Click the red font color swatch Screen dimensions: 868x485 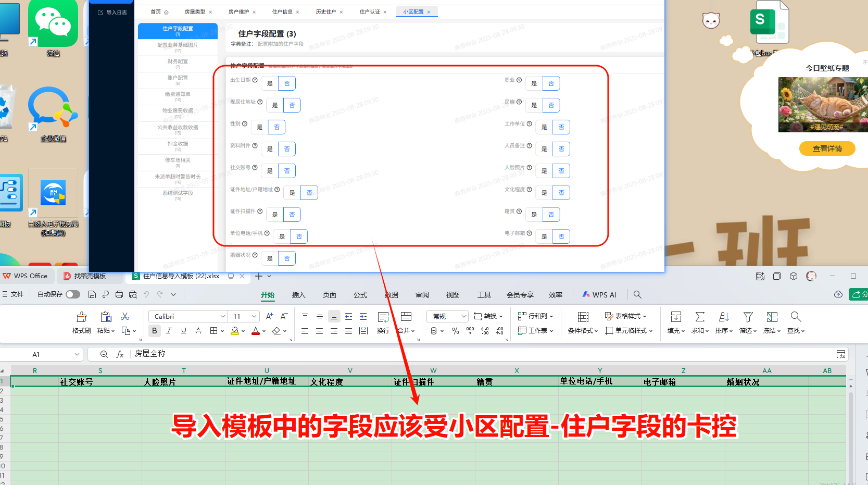pos(255,330)
